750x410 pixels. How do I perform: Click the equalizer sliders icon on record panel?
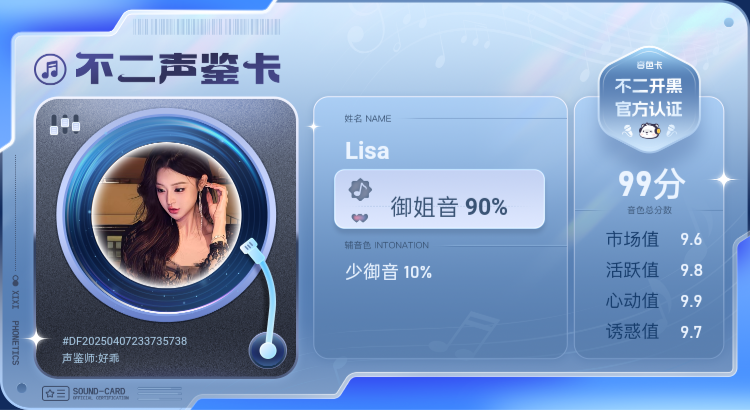point(65,125)
